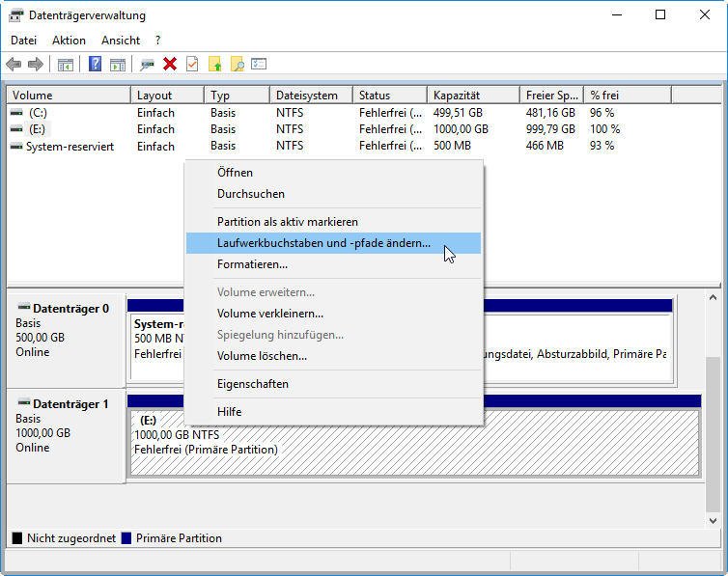This screenshot has width=728, height=576.
Task: Sort by the Status column header
Action: point(390,96)
